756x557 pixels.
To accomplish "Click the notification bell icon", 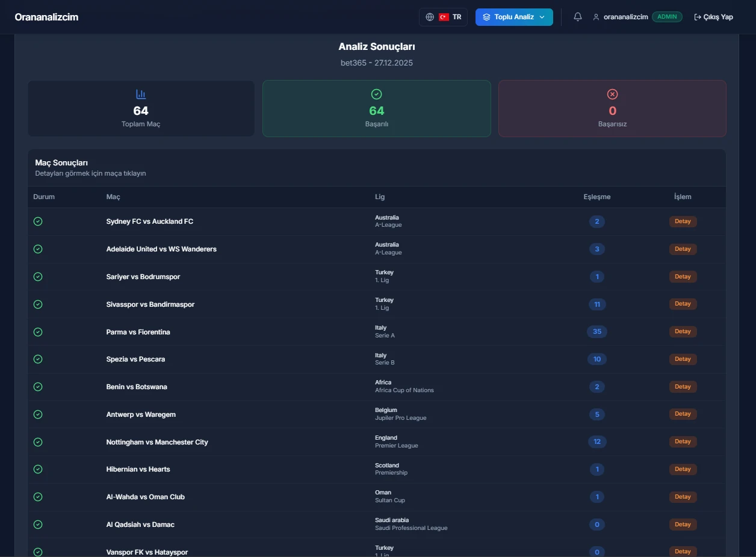I will coord(577,17).
